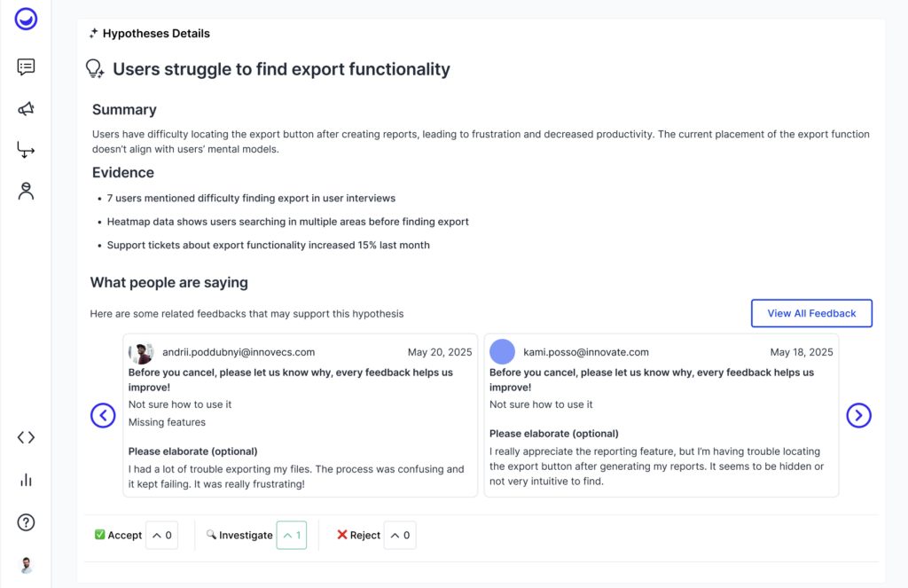The height and width of the screenshot is (588, 908).
Task: Open the user persona sidebar icon
Action: tap(27, 191)
